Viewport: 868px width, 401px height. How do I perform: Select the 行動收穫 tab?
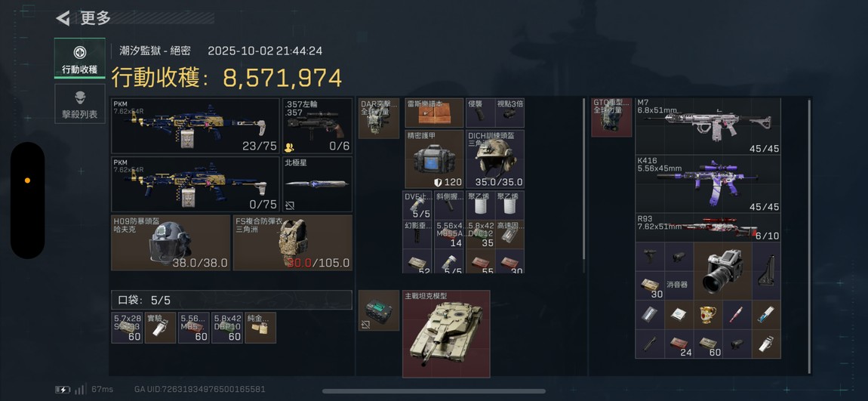point(80,58)
